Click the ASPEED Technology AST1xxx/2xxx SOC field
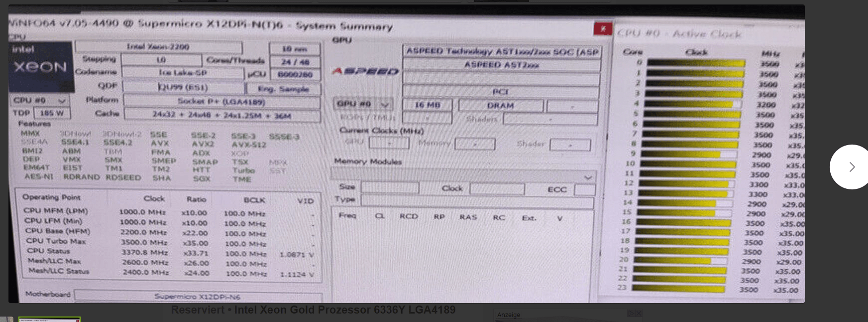Viewport: 868px width, 322px height. [502, 51]
